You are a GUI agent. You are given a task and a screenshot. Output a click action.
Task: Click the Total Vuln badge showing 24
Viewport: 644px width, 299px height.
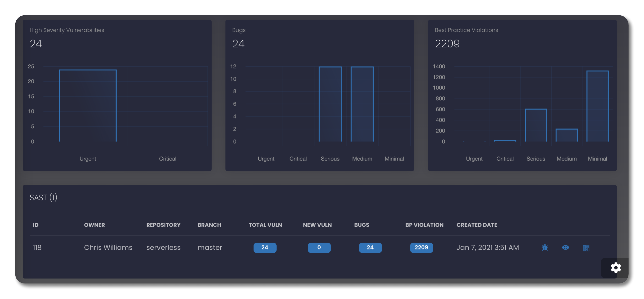265,247
